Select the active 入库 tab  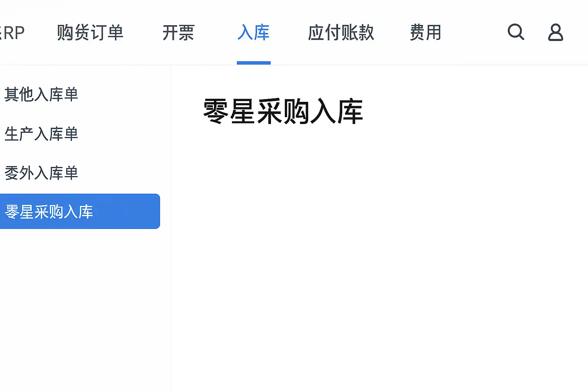(253, 33)
